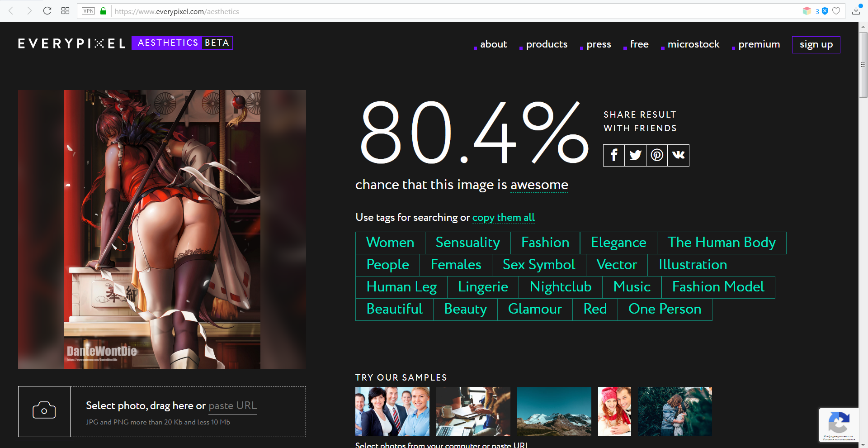Go forward with the browser forward arrow

pos(29,11)
